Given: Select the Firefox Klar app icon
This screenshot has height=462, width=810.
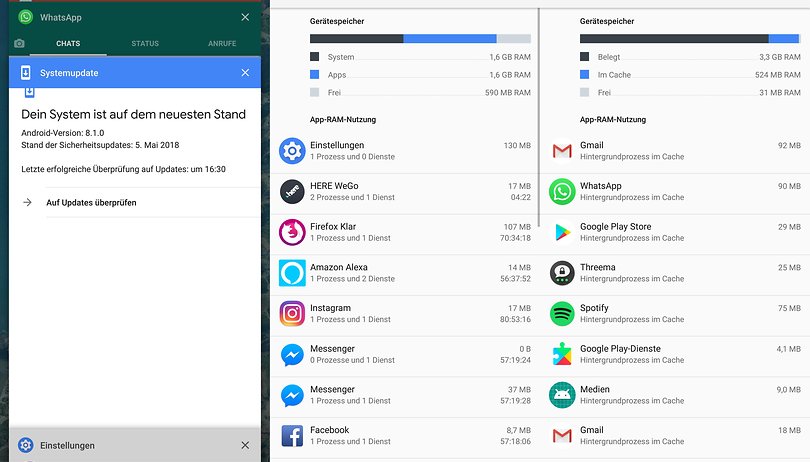Looking at the screenshot, I should pos(292,232).
